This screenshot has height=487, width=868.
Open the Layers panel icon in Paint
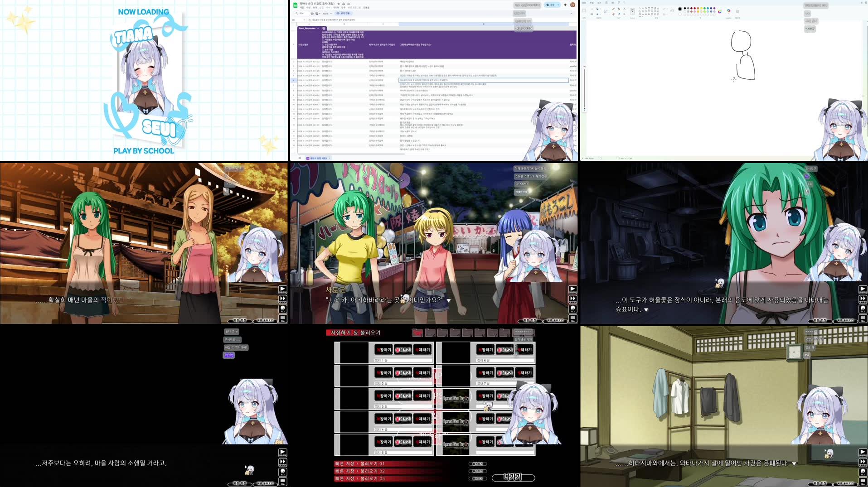pos(737,11)
